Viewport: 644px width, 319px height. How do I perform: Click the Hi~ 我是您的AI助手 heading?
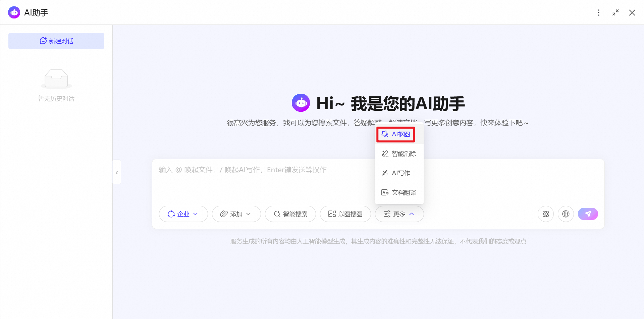[391, 103]
